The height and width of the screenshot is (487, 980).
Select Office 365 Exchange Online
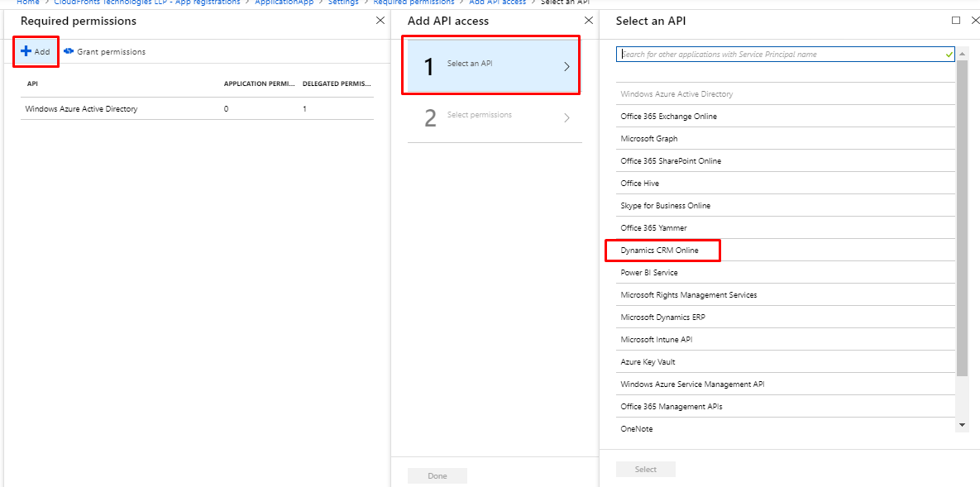(786, 117)
